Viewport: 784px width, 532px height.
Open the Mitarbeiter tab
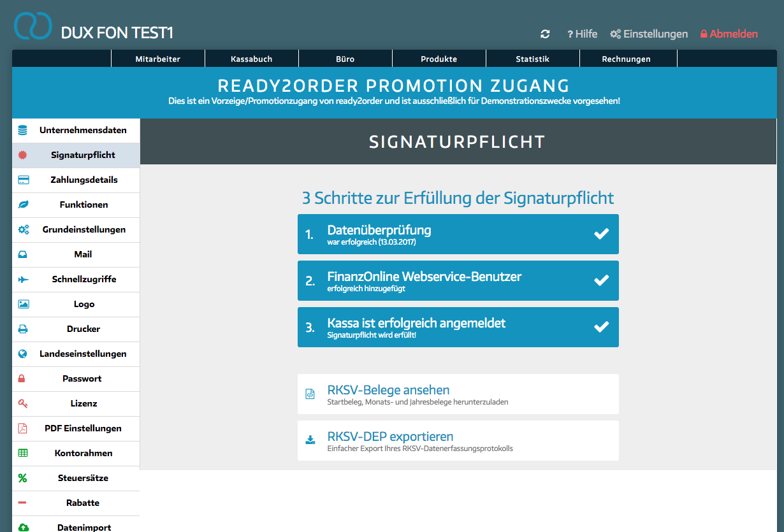[x=158, y=59]
